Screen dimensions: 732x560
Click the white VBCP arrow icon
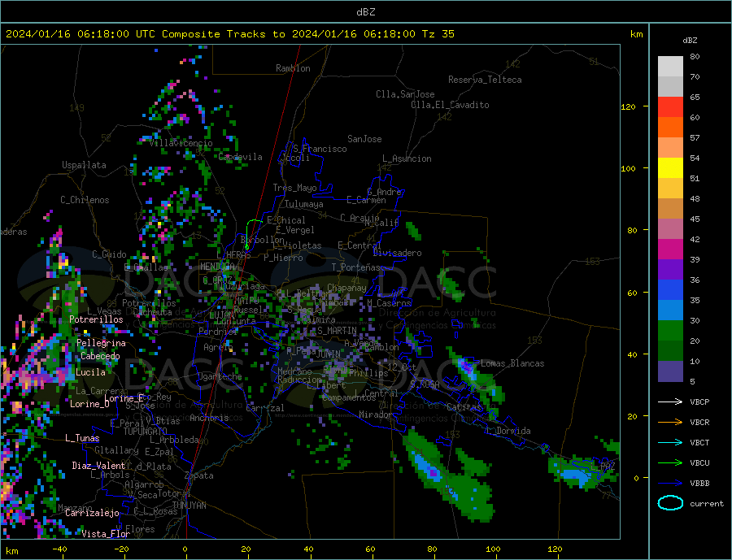coord(670,402)
